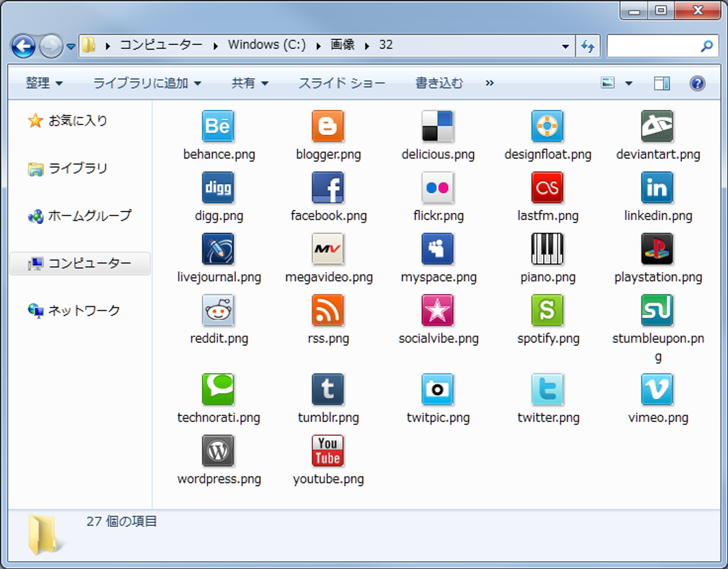Click the Forward navigation arrow button
The height and width of the screenshot is (569, 728).
click(51, 46)
